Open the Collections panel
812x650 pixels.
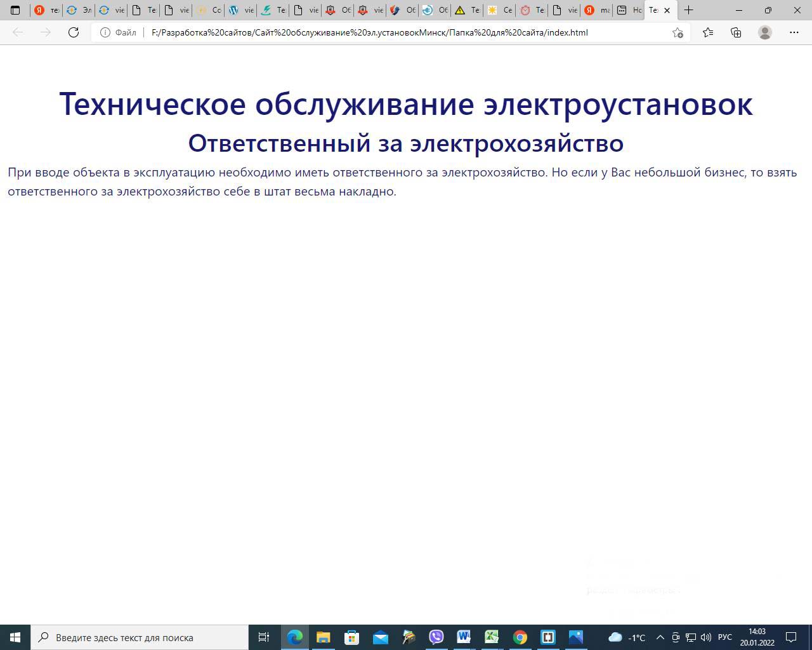coord(736,32)
